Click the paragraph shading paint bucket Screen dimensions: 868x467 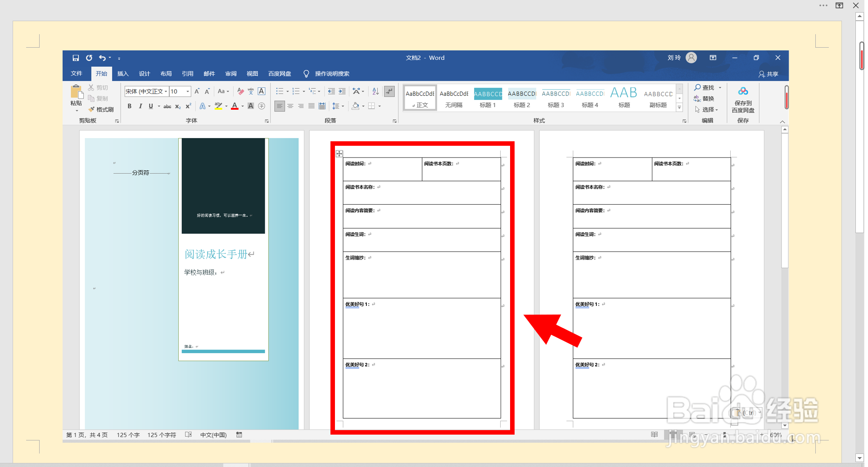(x=356, y=106)
